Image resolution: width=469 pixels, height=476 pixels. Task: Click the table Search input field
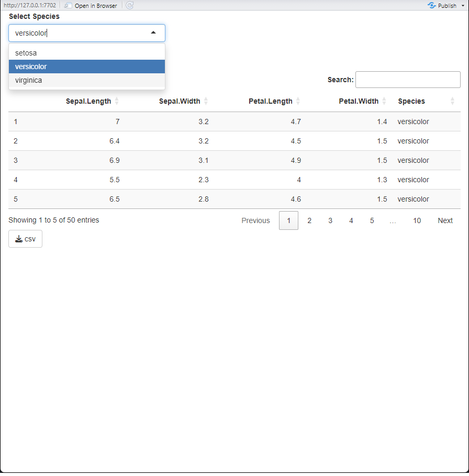click(x=408, y=80)
